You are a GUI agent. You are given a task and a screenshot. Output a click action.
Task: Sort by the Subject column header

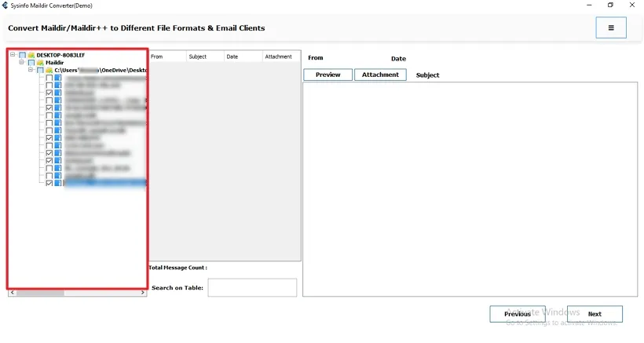(x=205, y=57)
